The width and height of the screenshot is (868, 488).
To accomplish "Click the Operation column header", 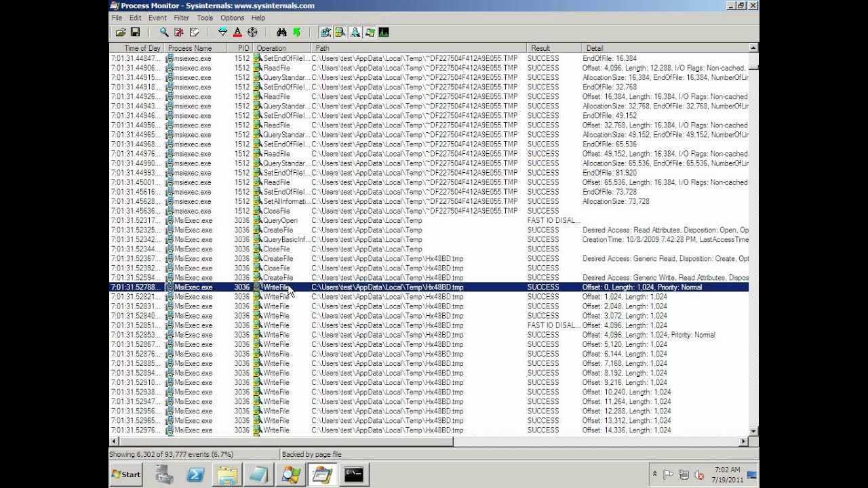I will pos(281,48).
